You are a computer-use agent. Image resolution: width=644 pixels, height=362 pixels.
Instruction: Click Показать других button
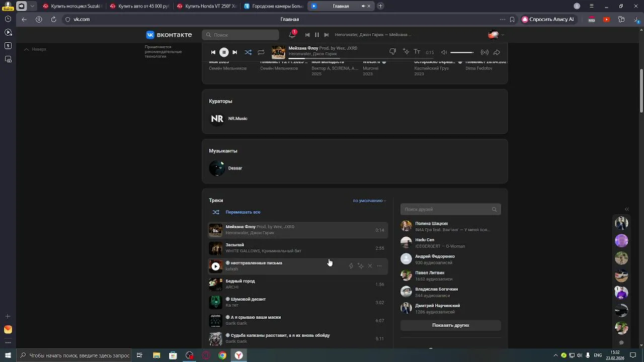[x=450, y=325]
